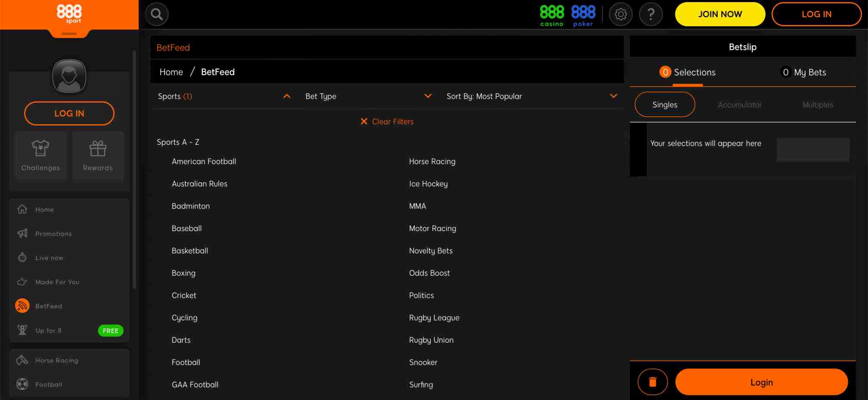Click the X icon beside Clear Filters
This screenshot has height=400, width=868.
[364, 122]
